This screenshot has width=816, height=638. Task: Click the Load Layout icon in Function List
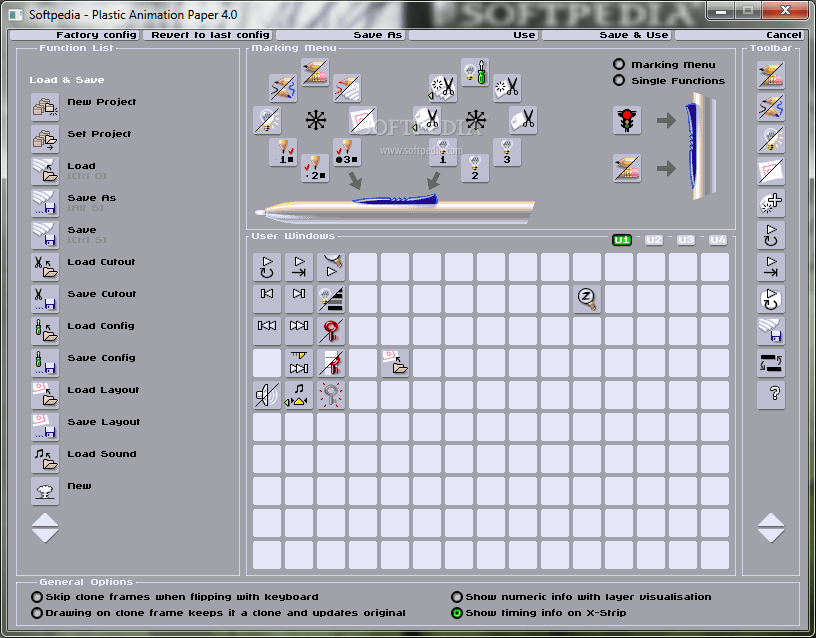(45, 395)
